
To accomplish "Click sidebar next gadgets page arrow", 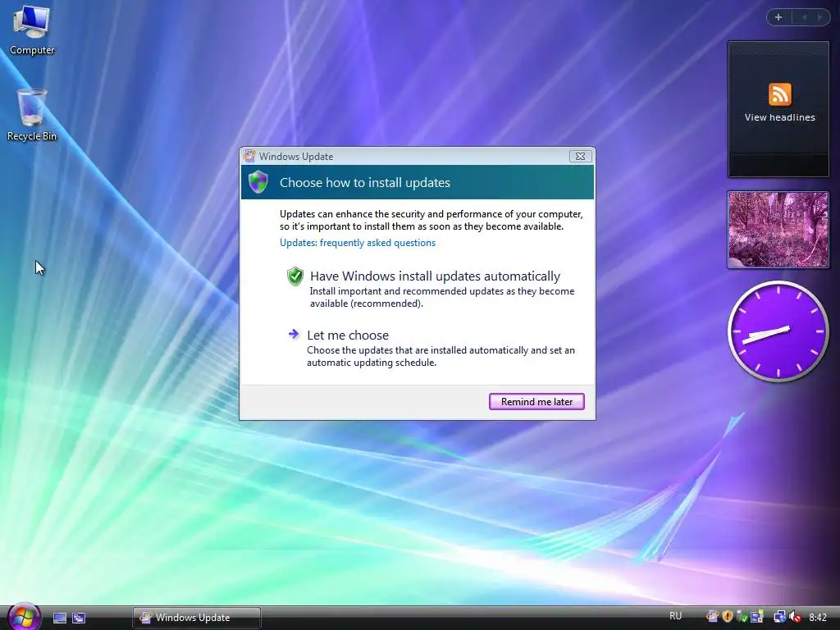I will tap(819, 17).
